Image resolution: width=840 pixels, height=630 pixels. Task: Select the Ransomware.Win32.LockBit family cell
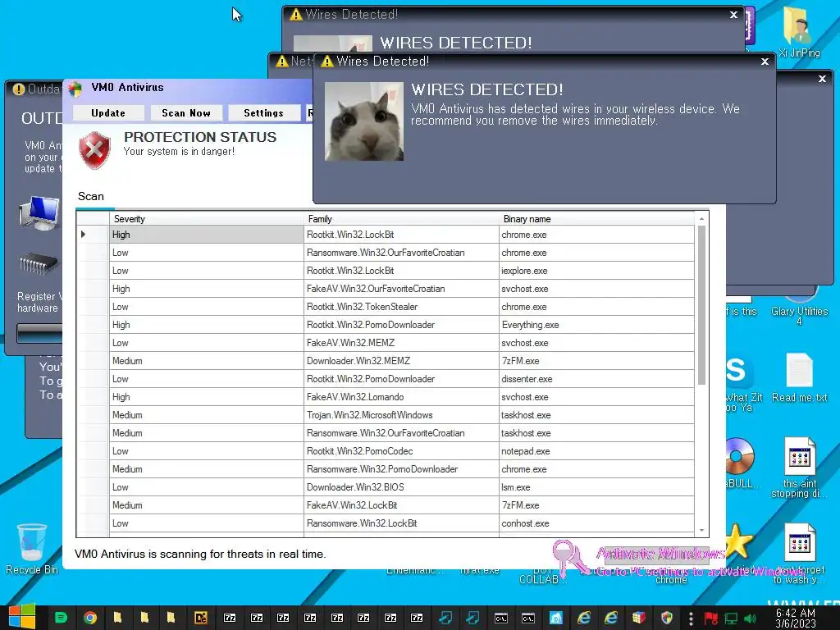coord(401,523)
